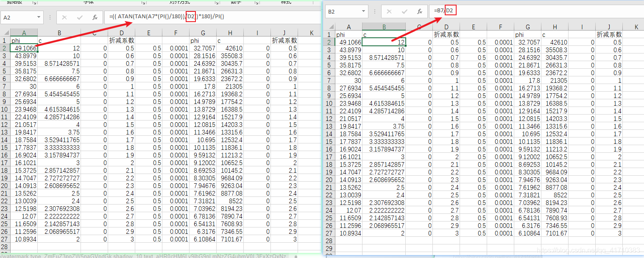Click cell A2 with 49.1066 in left window
The image size is (644, 258).
pos(24,48)
